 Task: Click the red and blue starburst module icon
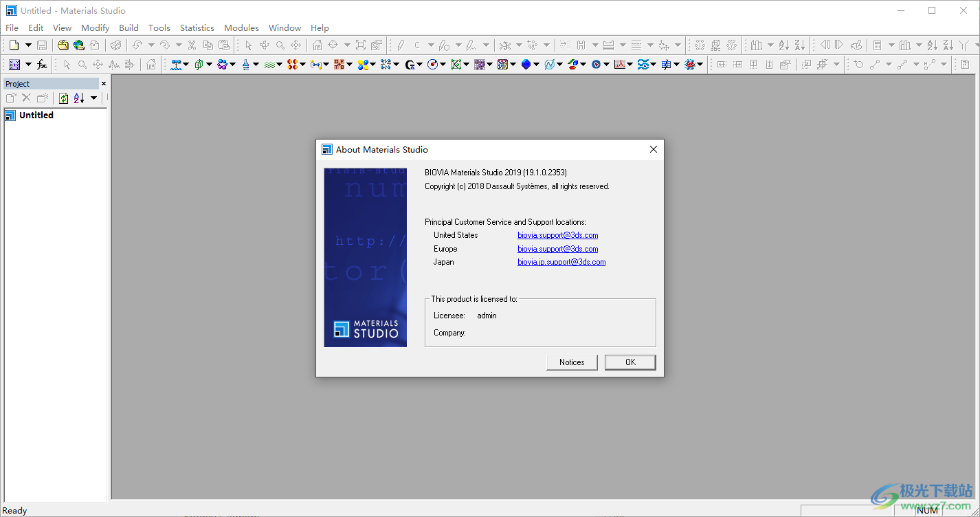click(x=690, y=65)
